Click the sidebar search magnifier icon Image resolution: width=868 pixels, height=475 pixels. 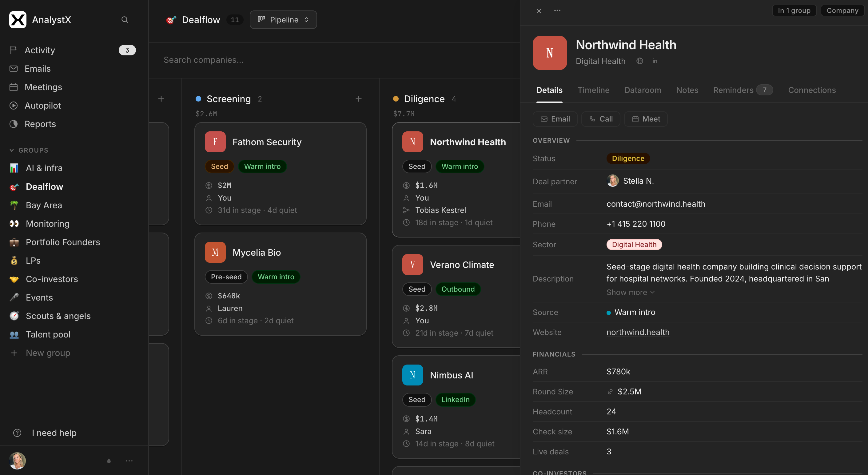125,20
